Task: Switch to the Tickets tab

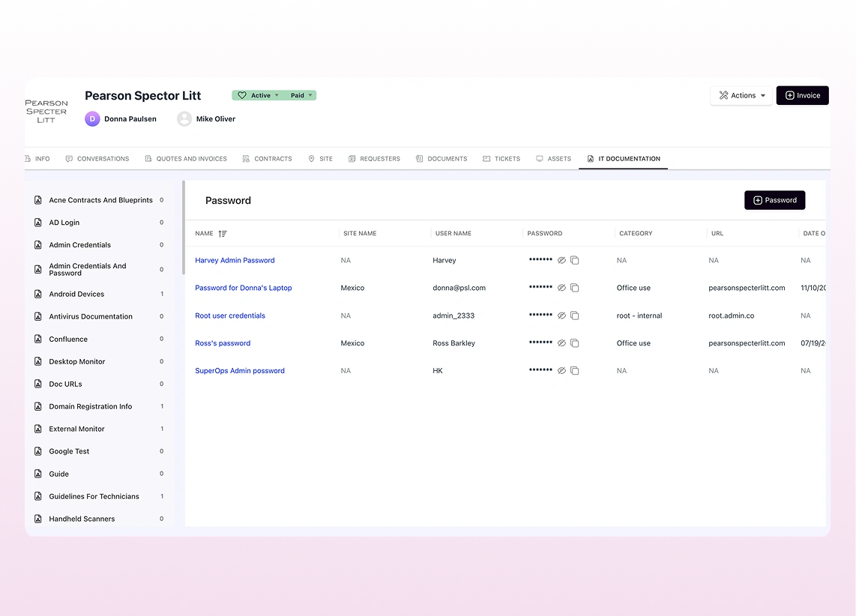Action: (x=501, y=159)
